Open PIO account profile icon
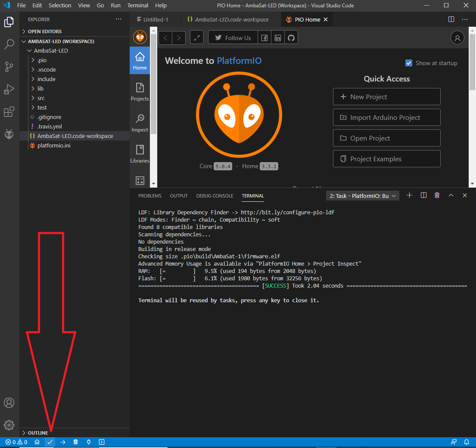This screenshot has width=476, height=448. click(457, 38)
